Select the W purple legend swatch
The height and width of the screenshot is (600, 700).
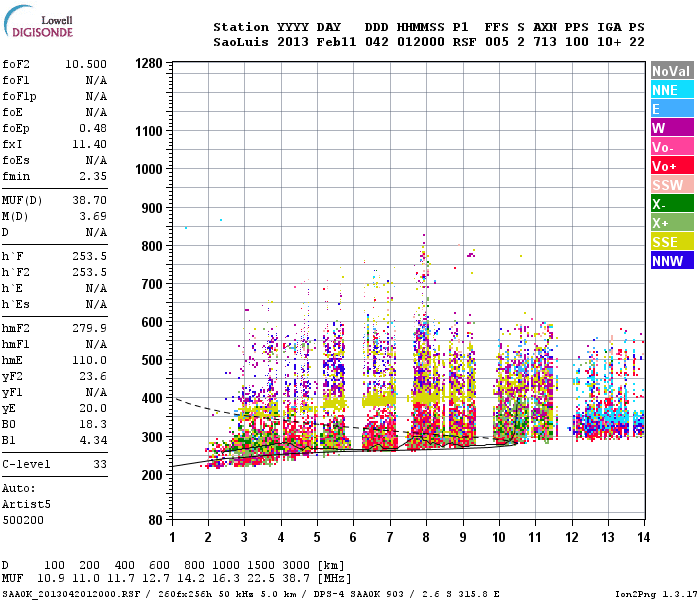coord(672,128)
